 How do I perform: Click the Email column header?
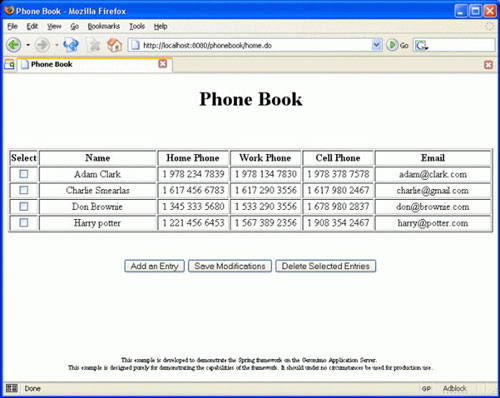433,158
